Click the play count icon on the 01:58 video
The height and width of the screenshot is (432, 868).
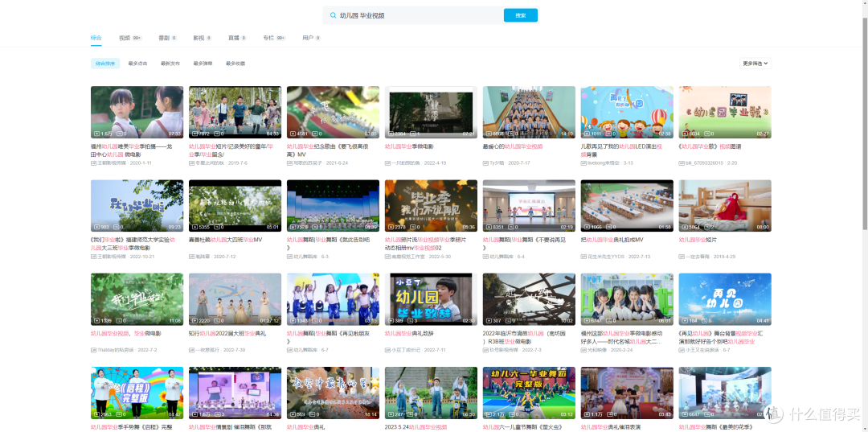pyautogui.click(x=587, y=228)
